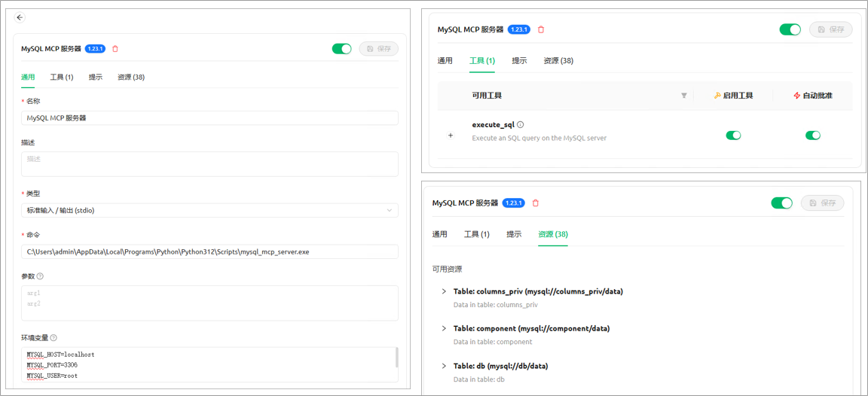Click the 参数 arguments text area
868x396 pixels.
[209, 303]
